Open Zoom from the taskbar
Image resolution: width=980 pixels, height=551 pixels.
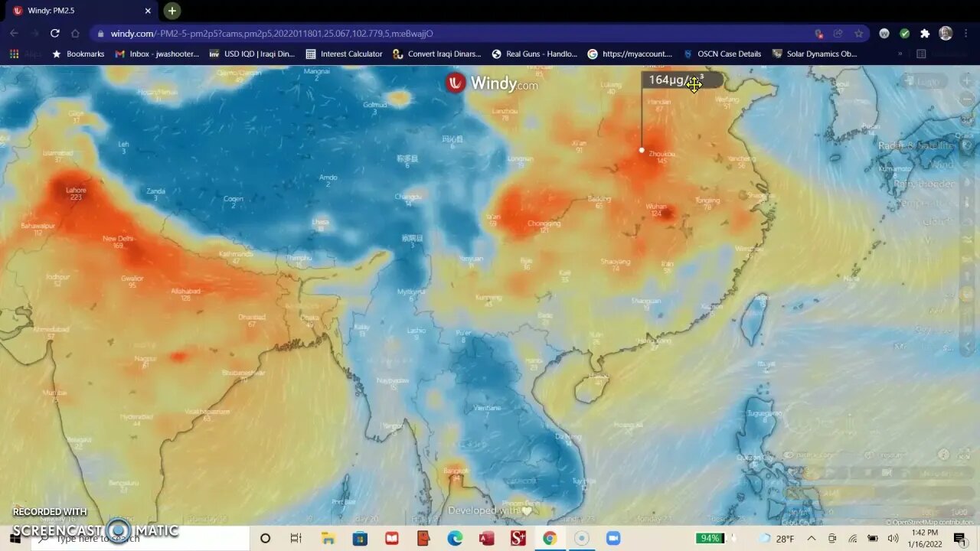tap(612, 538)
